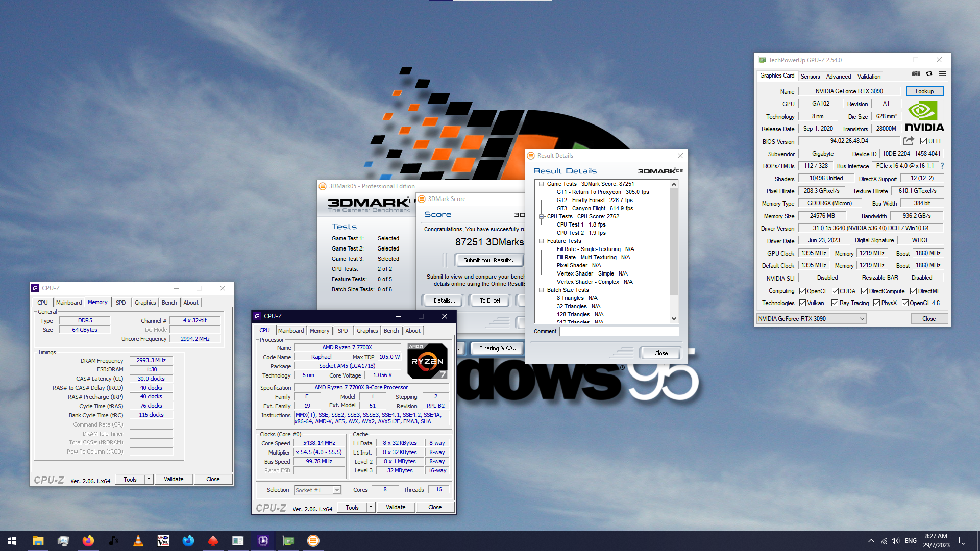This screenshot has height=551, width=980.
Task: Click the Lookup button in GPU-Z
Action: (924, 91)
